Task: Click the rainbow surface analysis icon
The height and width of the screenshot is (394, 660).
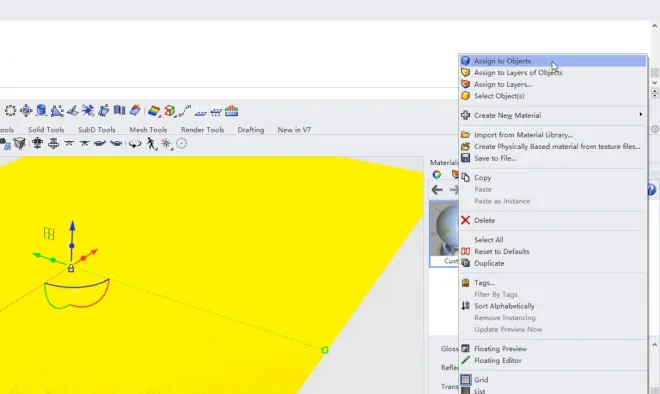Action: (154, 111)
